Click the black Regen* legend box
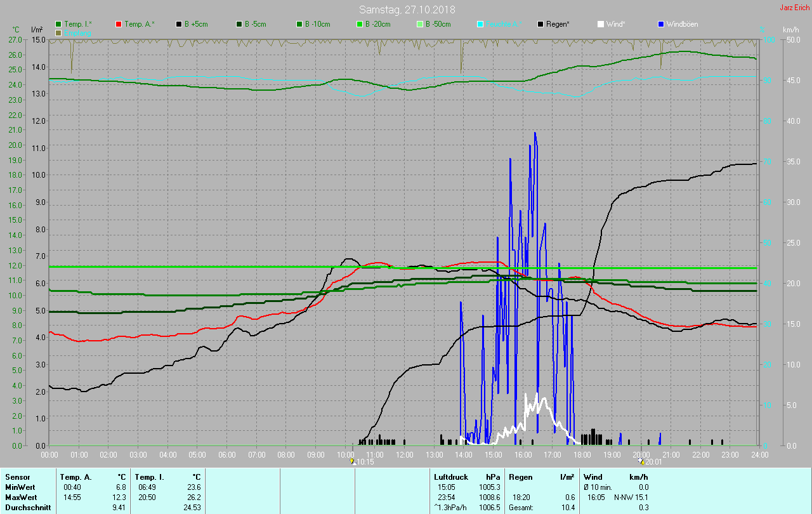 point(540,24)
